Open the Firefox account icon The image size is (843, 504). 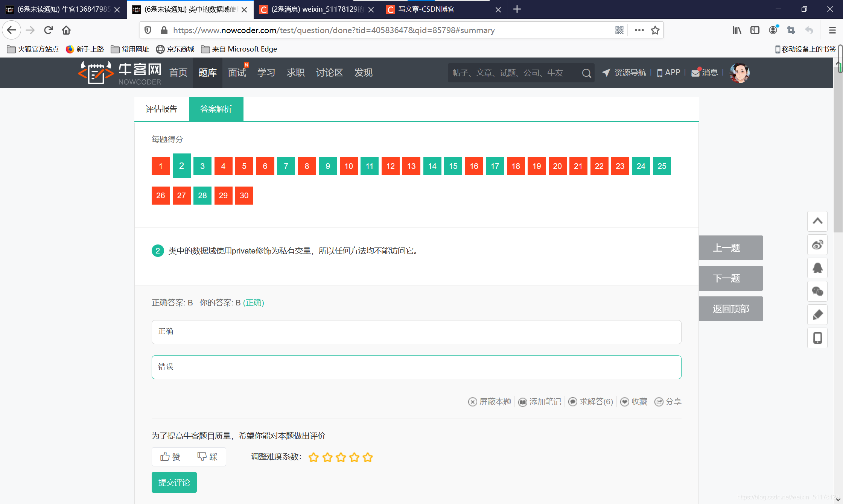pyautogui.click(x=773, y=30)
